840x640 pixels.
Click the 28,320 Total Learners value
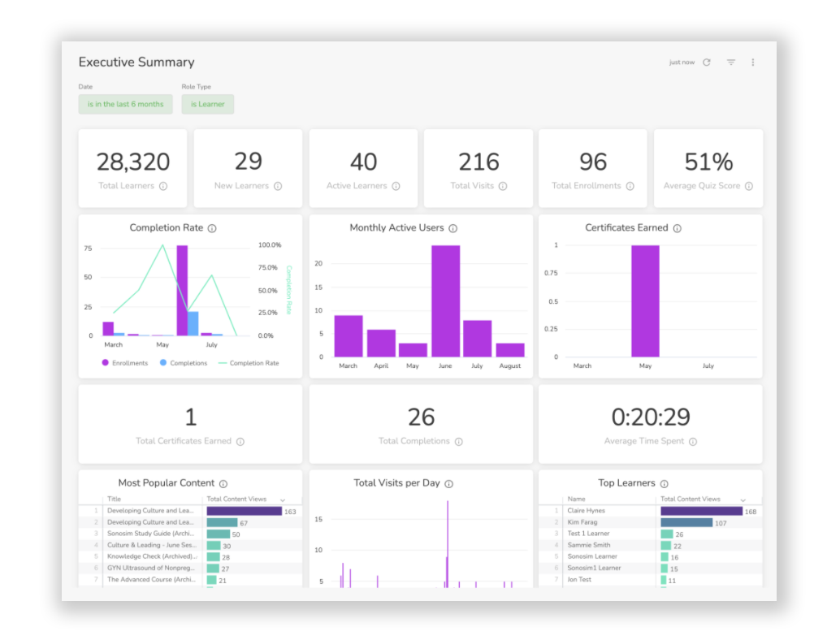133,162
